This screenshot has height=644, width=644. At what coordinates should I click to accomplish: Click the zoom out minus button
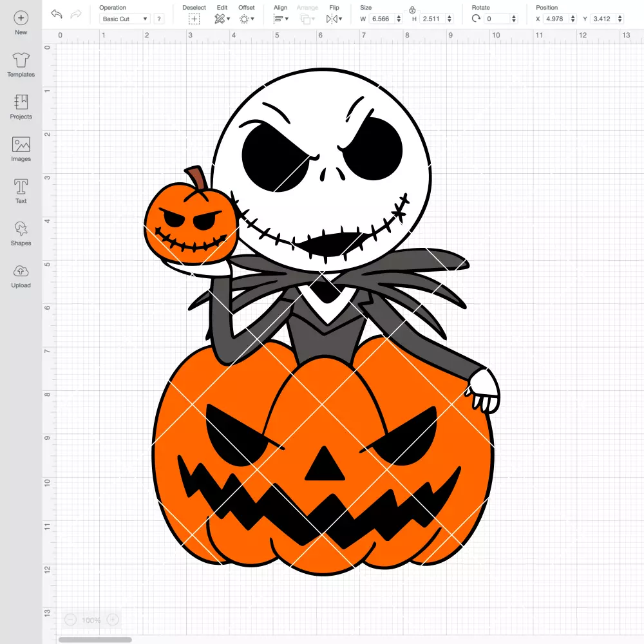(70, 620)
